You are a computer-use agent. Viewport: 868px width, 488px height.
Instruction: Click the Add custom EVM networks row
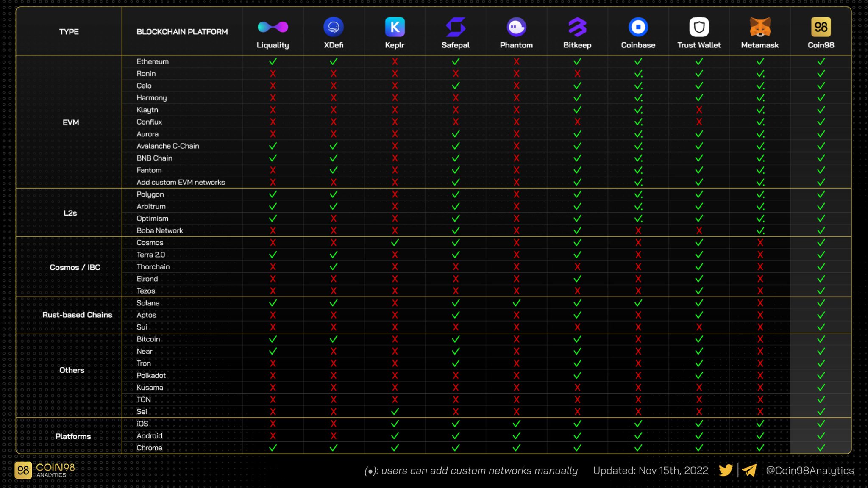(x=181, y=182)
